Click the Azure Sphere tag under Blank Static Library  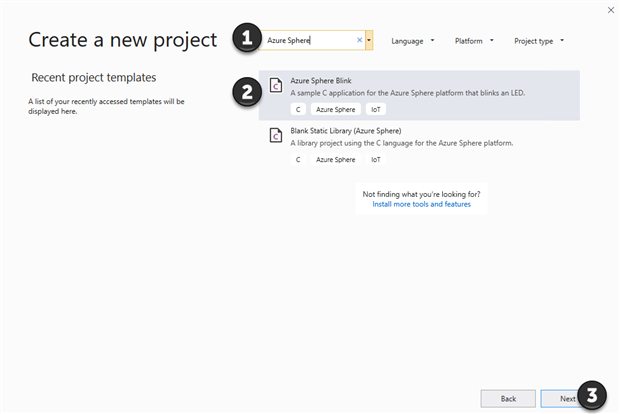(335, 159)
